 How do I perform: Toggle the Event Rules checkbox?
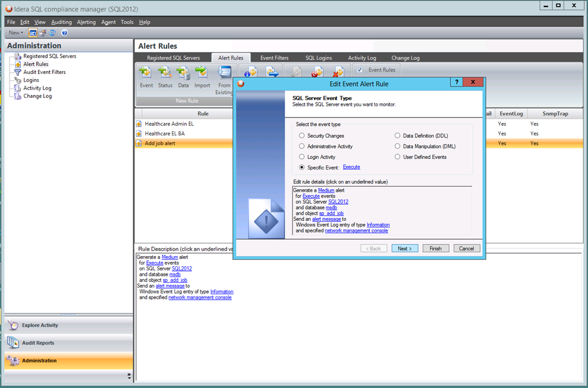click(360, 70)
